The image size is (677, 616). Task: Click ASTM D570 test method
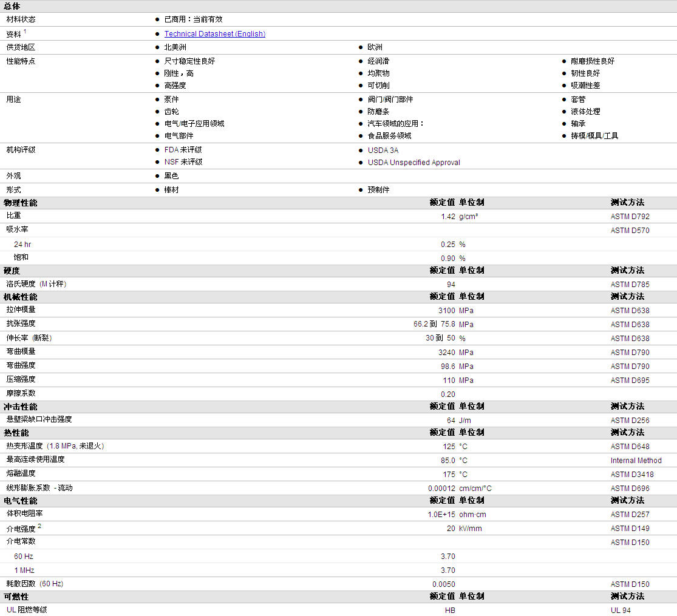click(630, 231)
